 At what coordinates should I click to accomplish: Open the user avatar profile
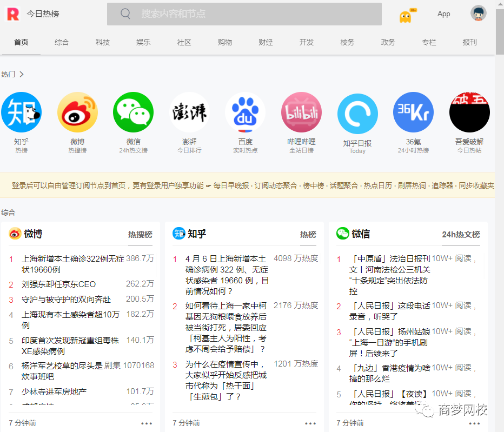pyautogui.click(x=478, y=14)
